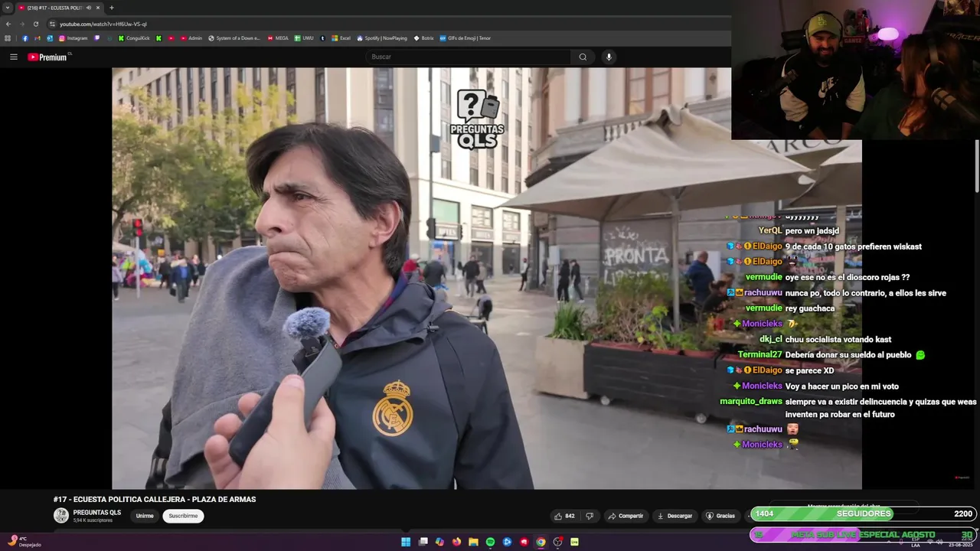Click the address bar URL

coord(103,24)
